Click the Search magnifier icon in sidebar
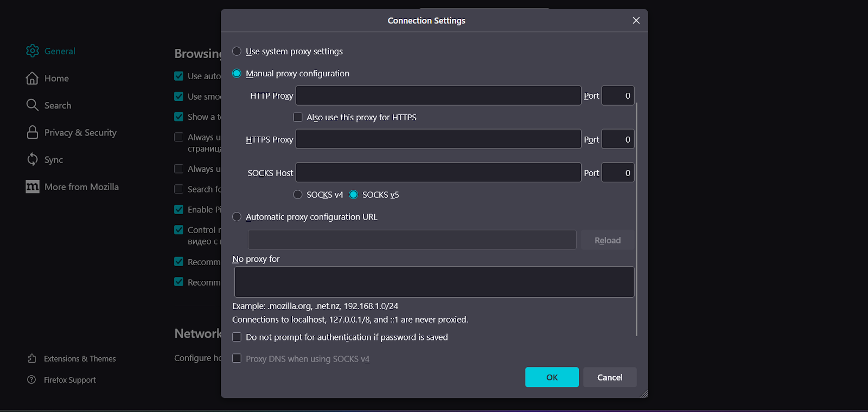Screen dimensions: 868x412 tap(33, 105)
